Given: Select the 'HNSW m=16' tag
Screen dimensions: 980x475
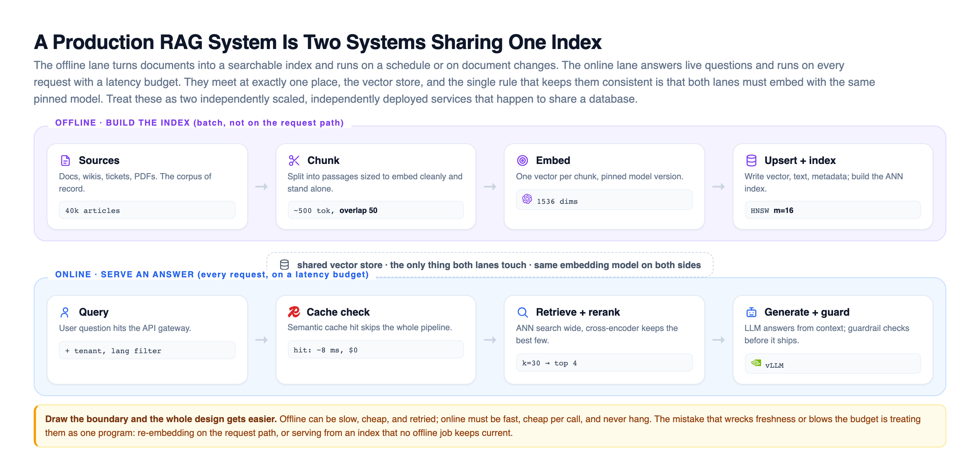Looking at the screenshot, I should pyautogui.click(x=833, y=210).
